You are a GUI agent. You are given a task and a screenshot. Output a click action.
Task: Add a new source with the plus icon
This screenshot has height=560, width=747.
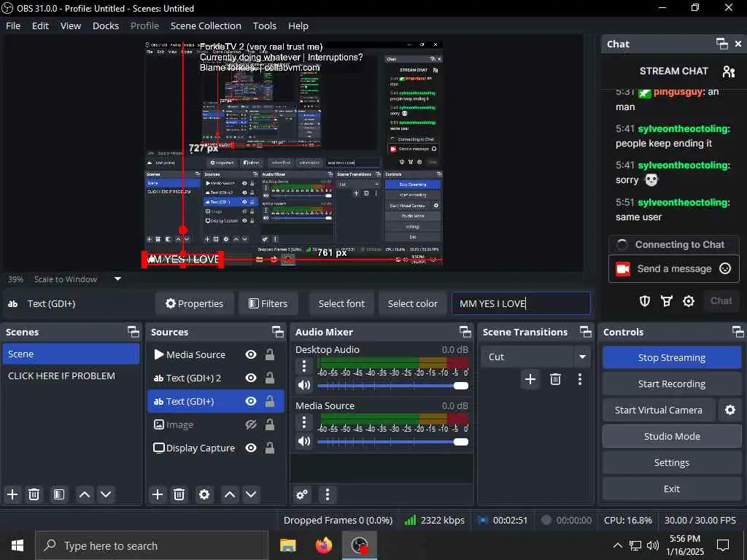tap(158, 494)
